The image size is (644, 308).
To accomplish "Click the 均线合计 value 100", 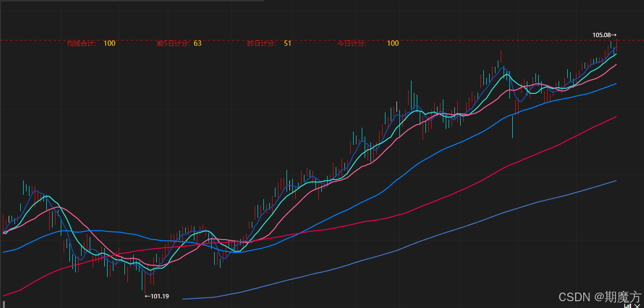I will (x=110, y=43).
